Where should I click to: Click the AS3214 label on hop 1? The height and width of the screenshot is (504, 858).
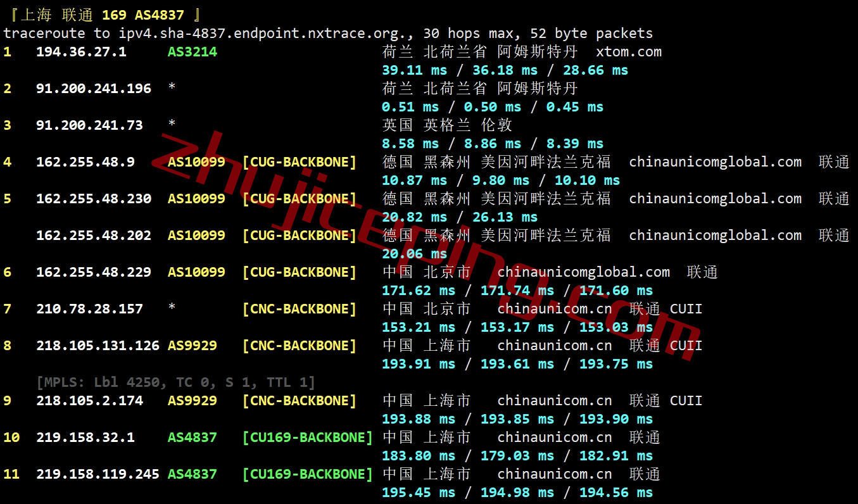click(x=192, y=52)
